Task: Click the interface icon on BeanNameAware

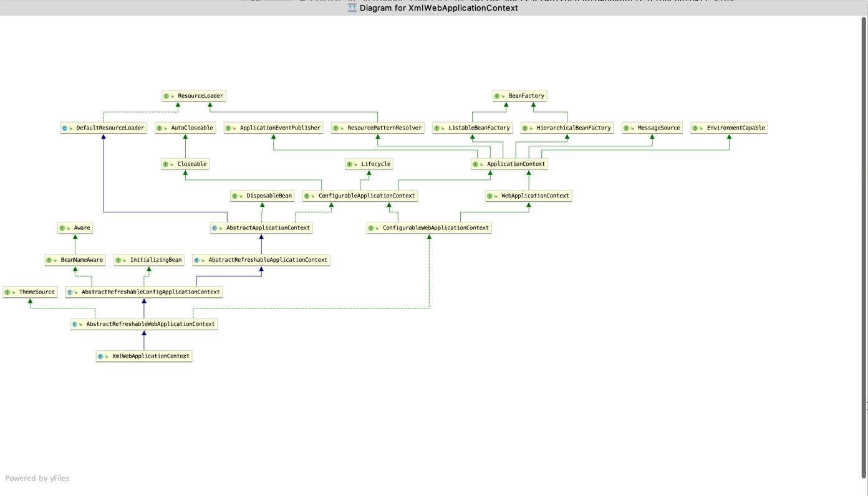Action: click(49, 260)
